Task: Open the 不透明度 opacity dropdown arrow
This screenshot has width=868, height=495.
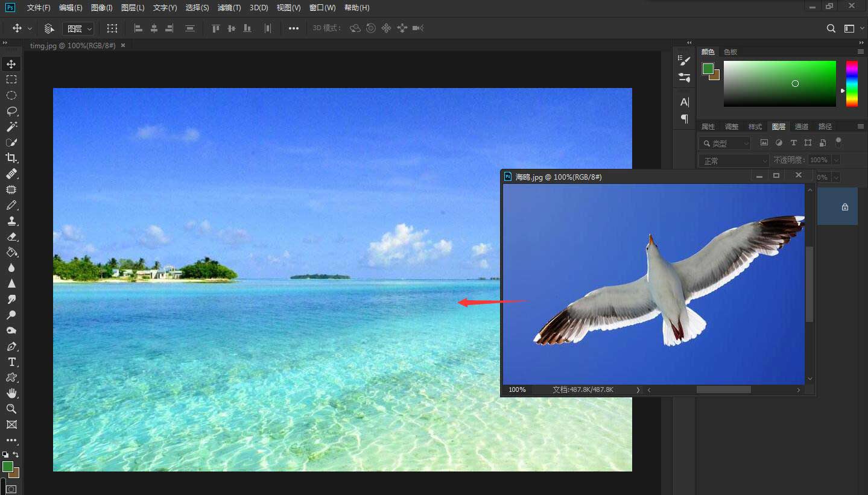Action: [835, 160]
